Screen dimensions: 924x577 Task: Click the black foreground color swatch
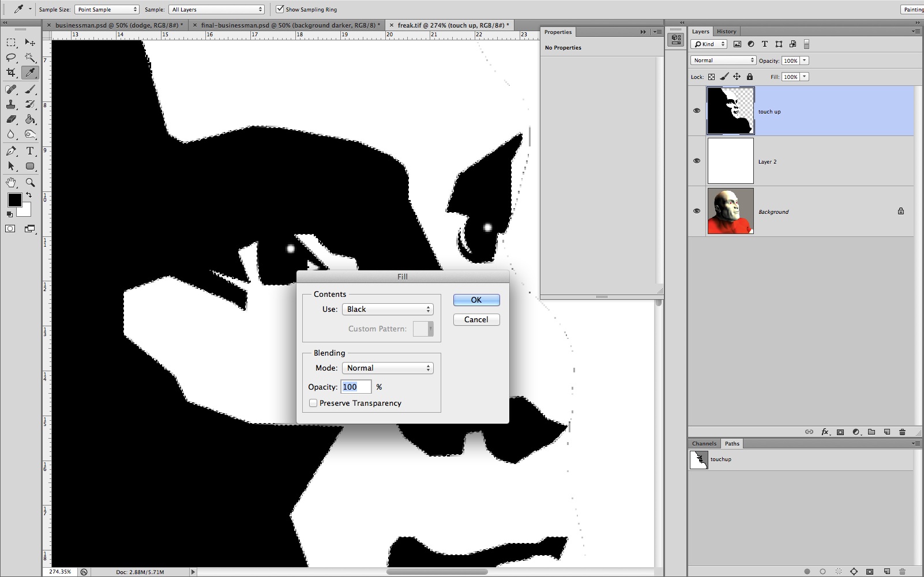point(14,199)
